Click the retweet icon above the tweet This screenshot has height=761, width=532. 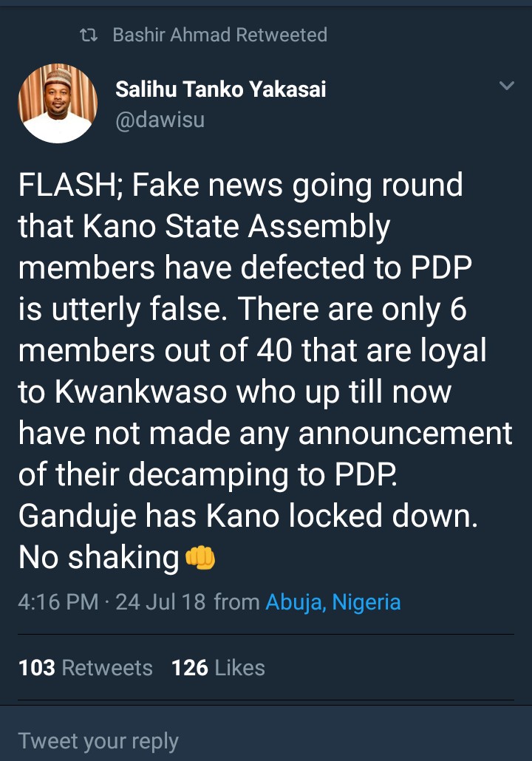point(88,35)
